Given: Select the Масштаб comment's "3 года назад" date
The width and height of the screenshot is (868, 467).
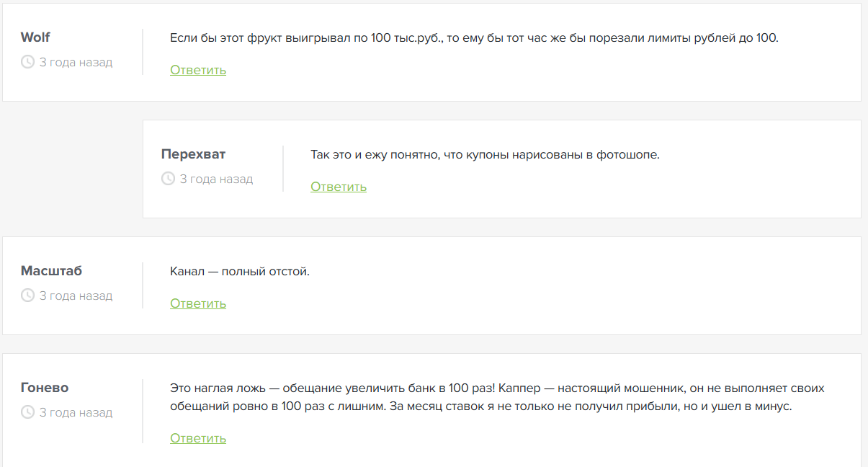Looking at the screenshot, I should coord(76,295).
